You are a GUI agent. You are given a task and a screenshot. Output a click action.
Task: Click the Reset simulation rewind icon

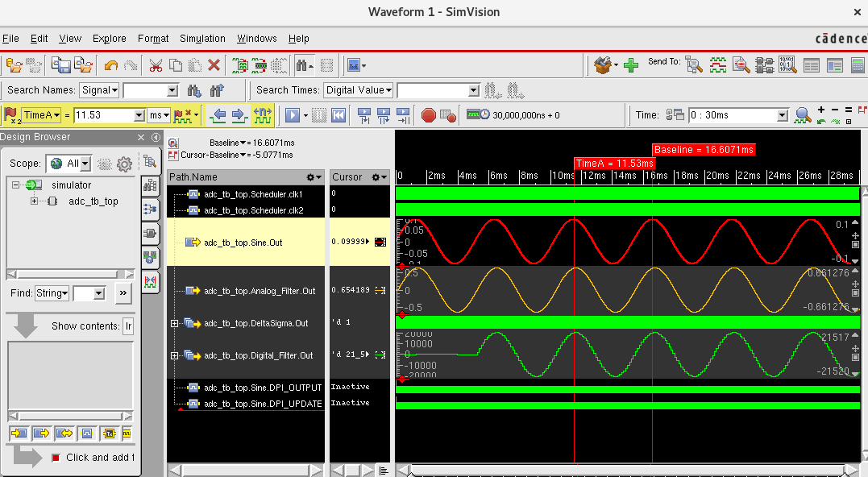338,115
